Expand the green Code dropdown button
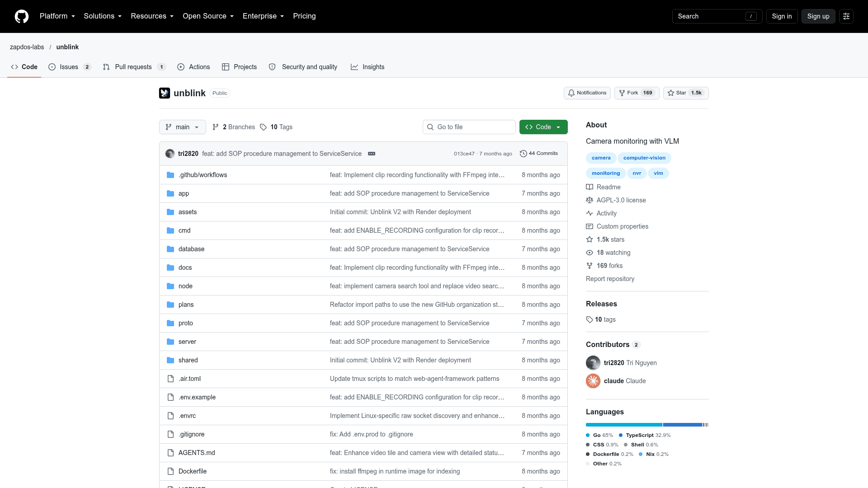This screenshot has width=868, height=488. pyautogui.click(x=543, y=127)
